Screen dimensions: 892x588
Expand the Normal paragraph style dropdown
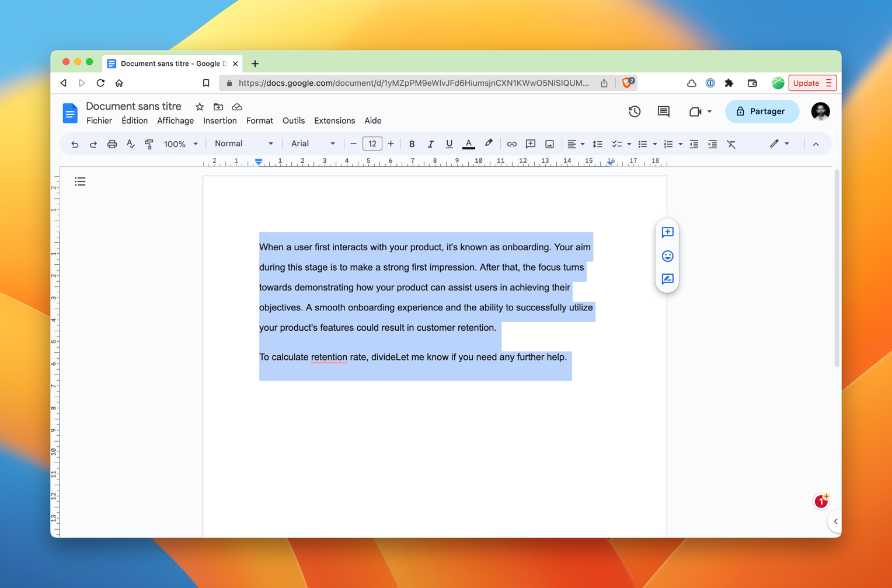(x=243, y=143)
